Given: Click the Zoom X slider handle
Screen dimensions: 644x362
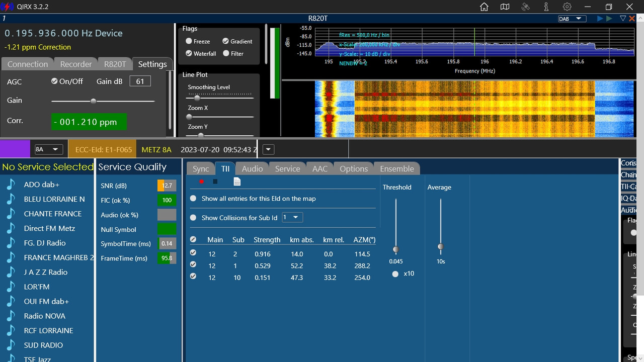Looking at the screenshot, I should tap(189, 117).
